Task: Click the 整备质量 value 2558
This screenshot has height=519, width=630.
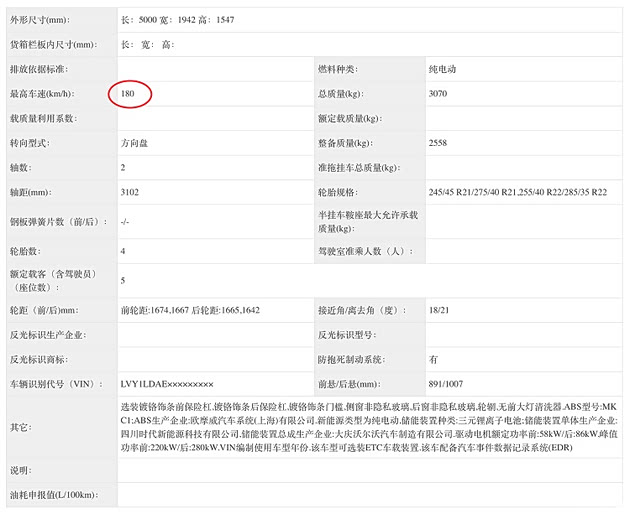Action: tap(439, 143)
